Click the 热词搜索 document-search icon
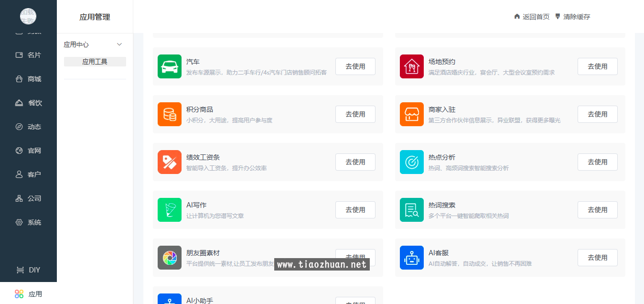The image size is (644, 304). [412, 210]
